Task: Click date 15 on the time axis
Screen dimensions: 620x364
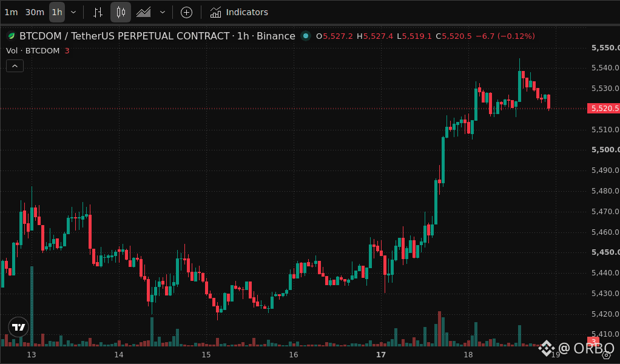Action: (x=206, y=354)
